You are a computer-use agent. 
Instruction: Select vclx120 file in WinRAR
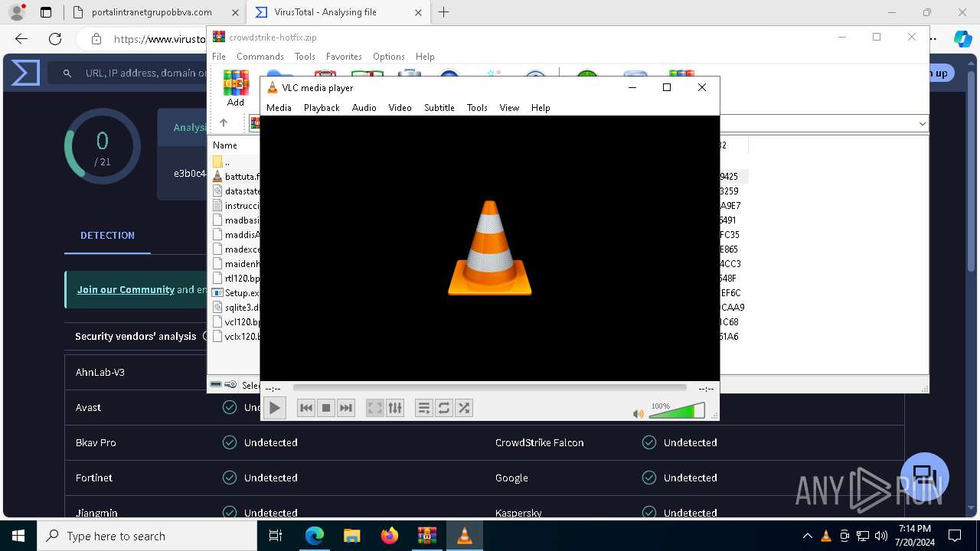pos(236,336)
